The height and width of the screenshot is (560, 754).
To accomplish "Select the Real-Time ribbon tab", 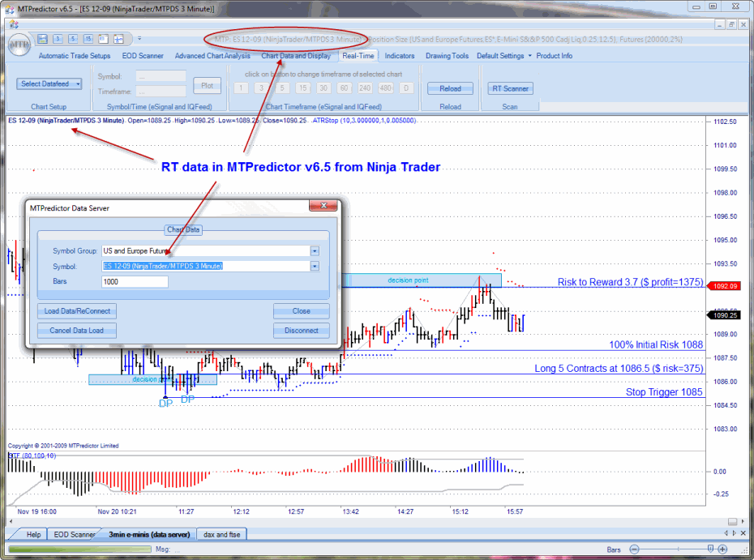I will pos(358,56).
